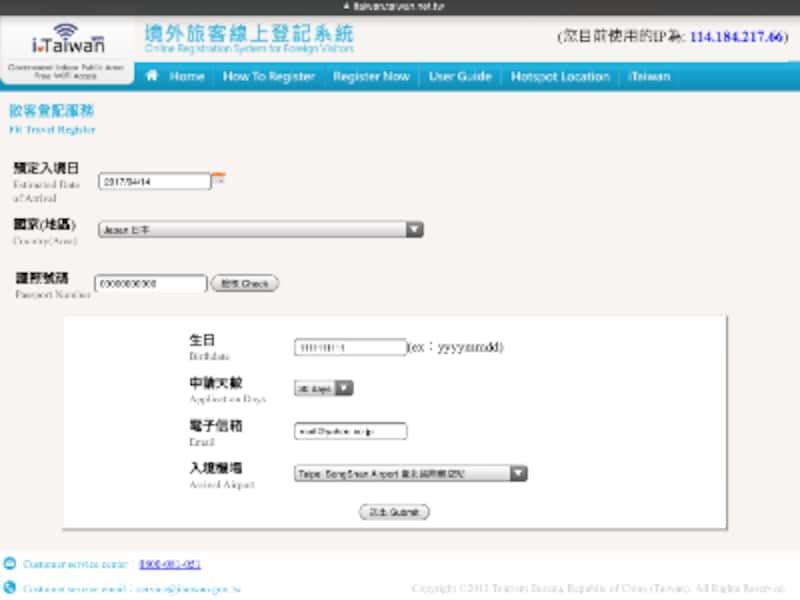Image resolution: width=800 pixels, height=600 pixels.
Task: Click iTaiwan in the navigation menu
Action: pos(649,75)
